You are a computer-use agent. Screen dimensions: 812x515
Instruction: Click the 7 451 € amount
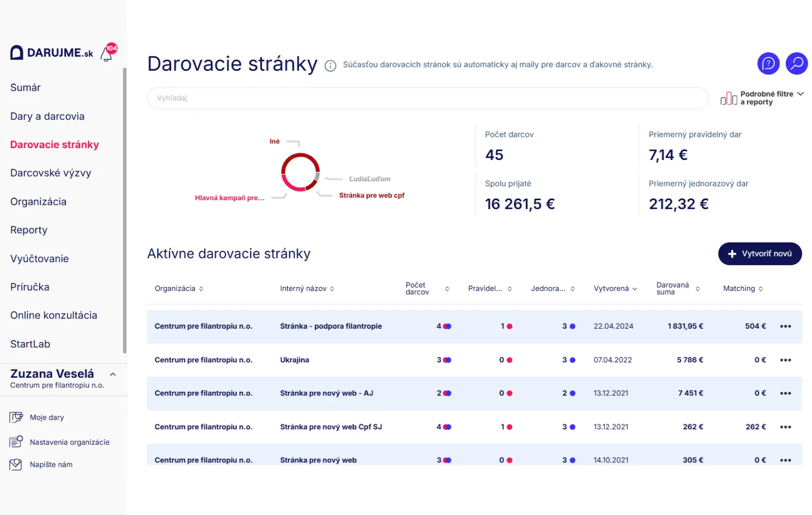tap(690, 393)
